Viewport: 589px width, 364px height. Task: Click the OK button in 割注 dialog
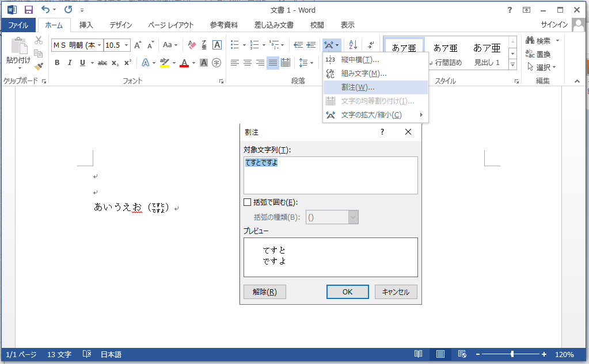point(347,292)
